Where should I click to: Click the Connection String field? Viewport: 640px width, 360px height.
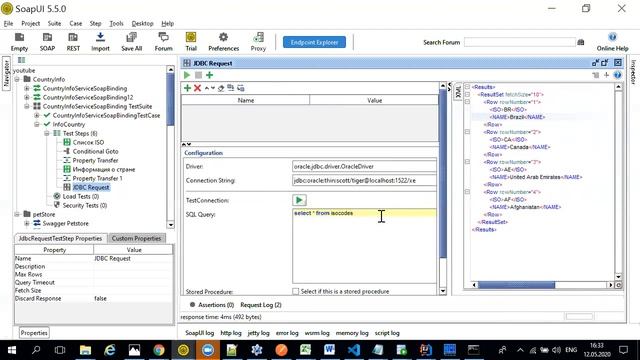tap(364, 180)
